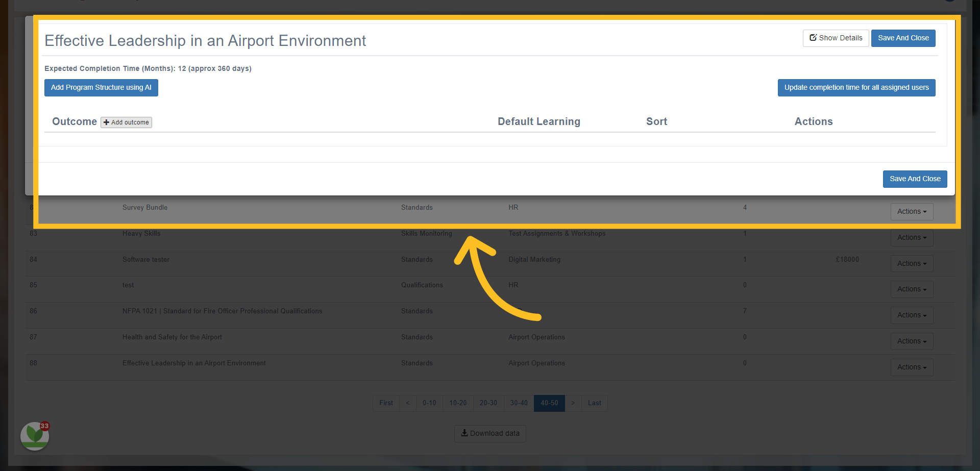Open Actions for Health and Safety row

912,341
